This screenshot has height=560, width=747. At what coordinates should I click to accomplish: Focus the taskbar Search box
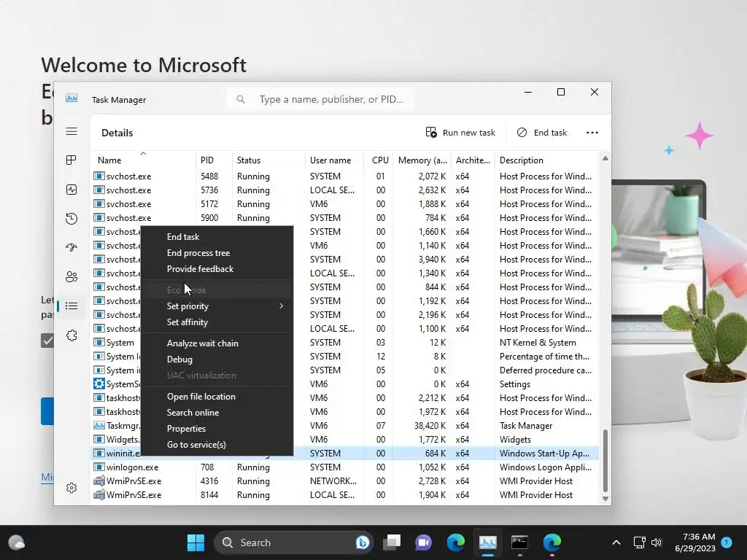293,542
